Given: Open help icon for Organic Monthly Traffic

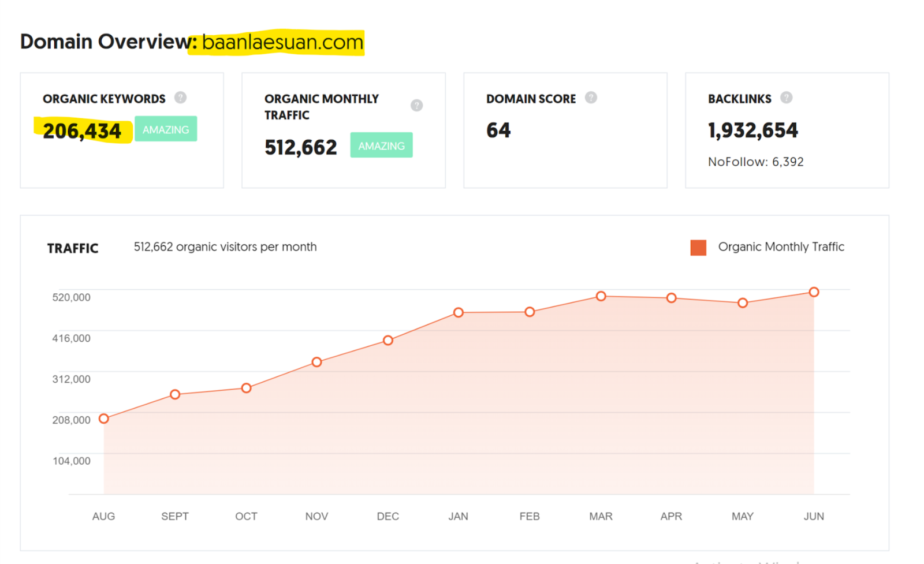Looking at the screenshot, I should pos(416,106).
